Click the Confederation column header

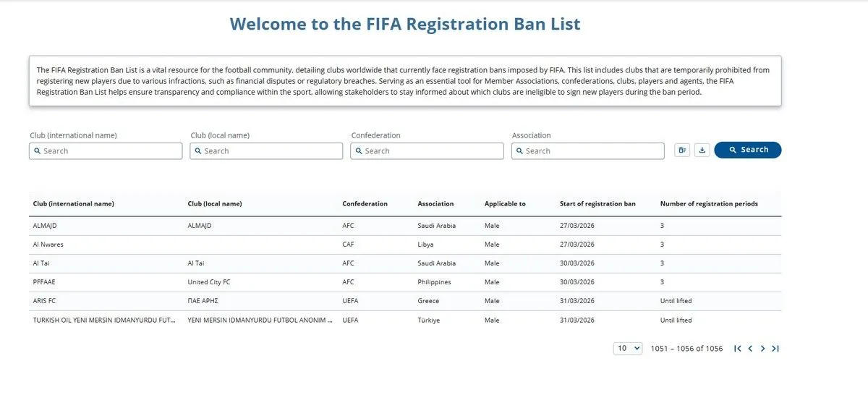[365, 204]
